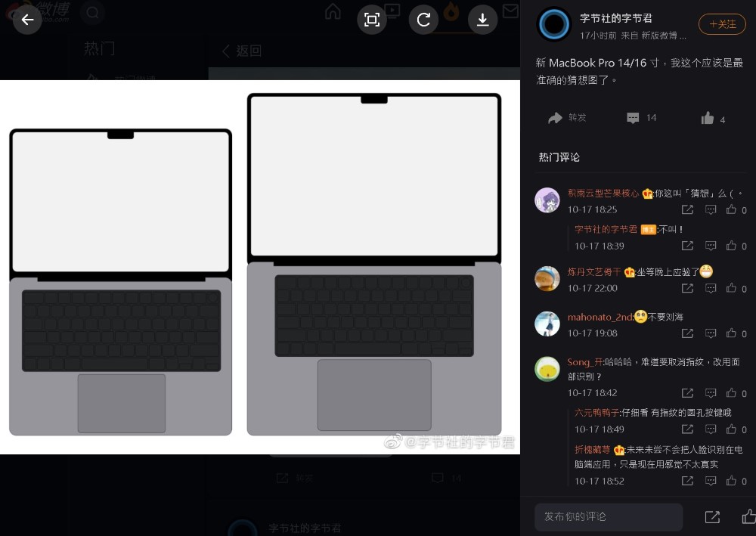This screenshot has height=536, width=756.
Task: Toggle fullscreen view of the image
Action: click(372, 20)
